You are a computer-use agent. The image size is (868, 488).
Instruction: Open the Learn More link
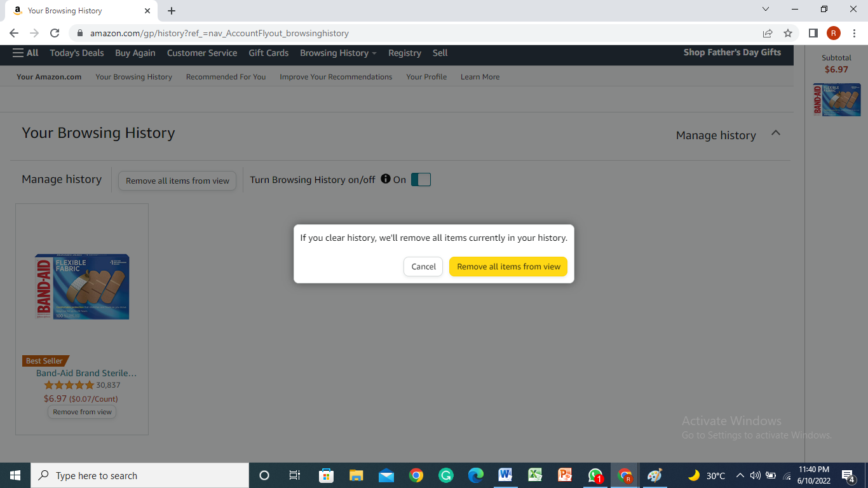480,77
